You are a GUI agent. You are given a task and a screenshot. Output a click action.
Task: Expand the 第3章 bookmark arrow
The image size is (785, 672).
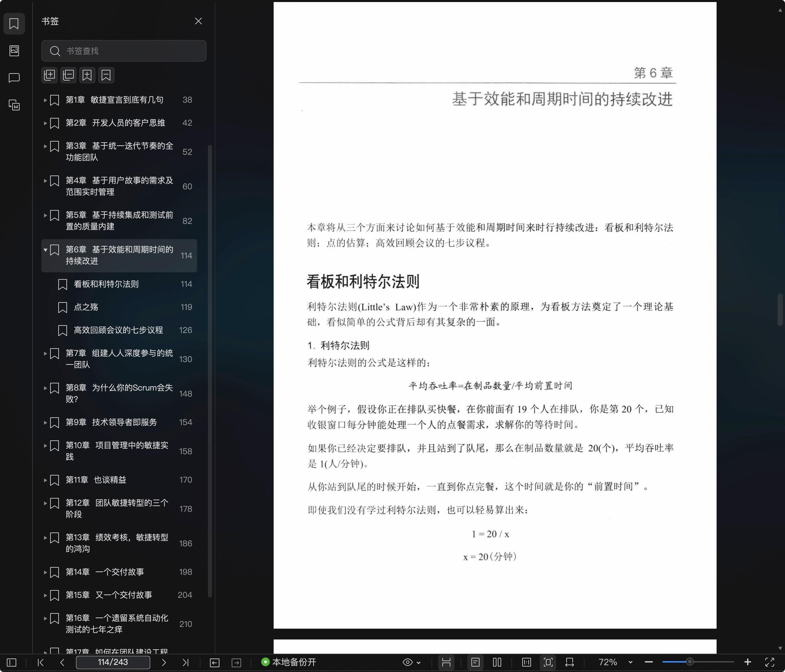[45, 146]
